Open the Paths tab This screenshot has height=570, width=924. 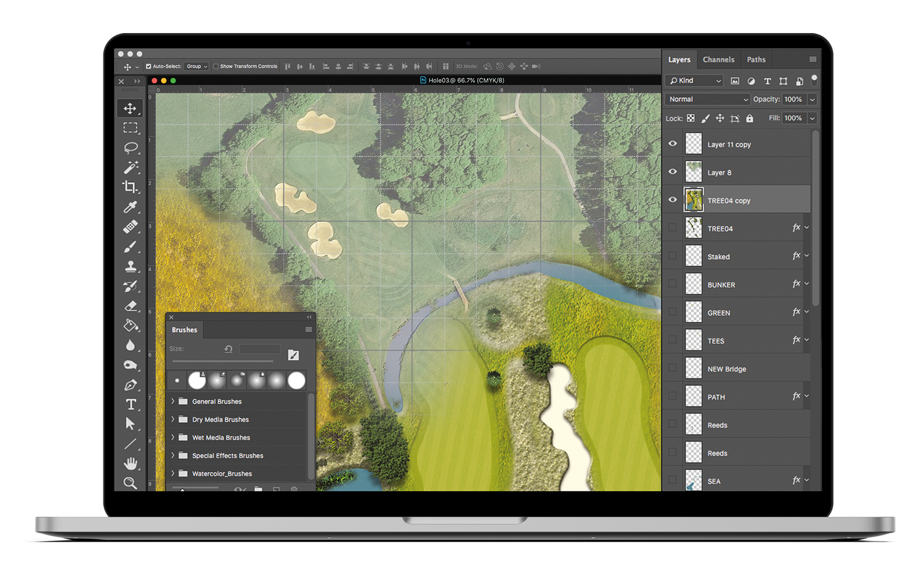pyautogui.click(x=756, y=59)
